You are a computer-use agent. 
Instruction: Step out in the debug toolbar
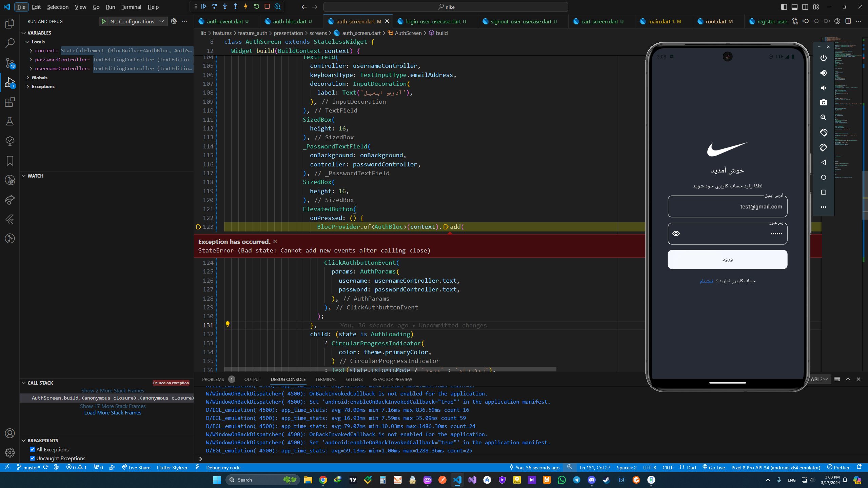coord(235,6)
